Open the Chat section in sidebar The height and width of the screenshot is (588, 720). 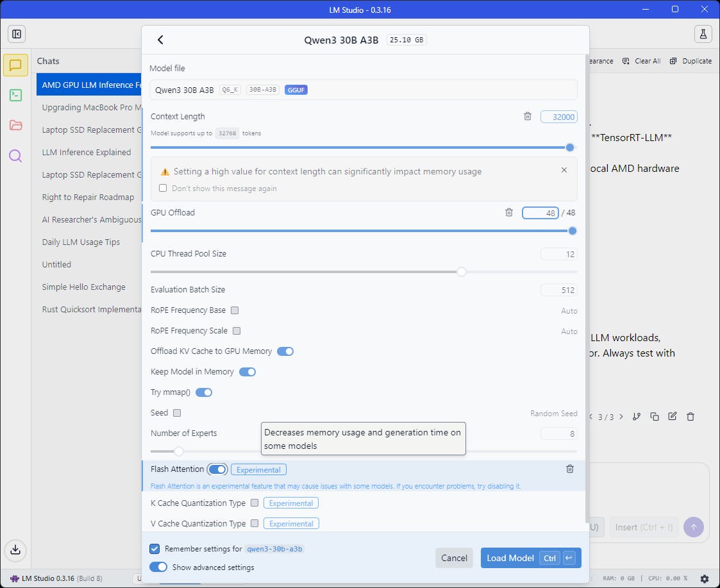15,65
